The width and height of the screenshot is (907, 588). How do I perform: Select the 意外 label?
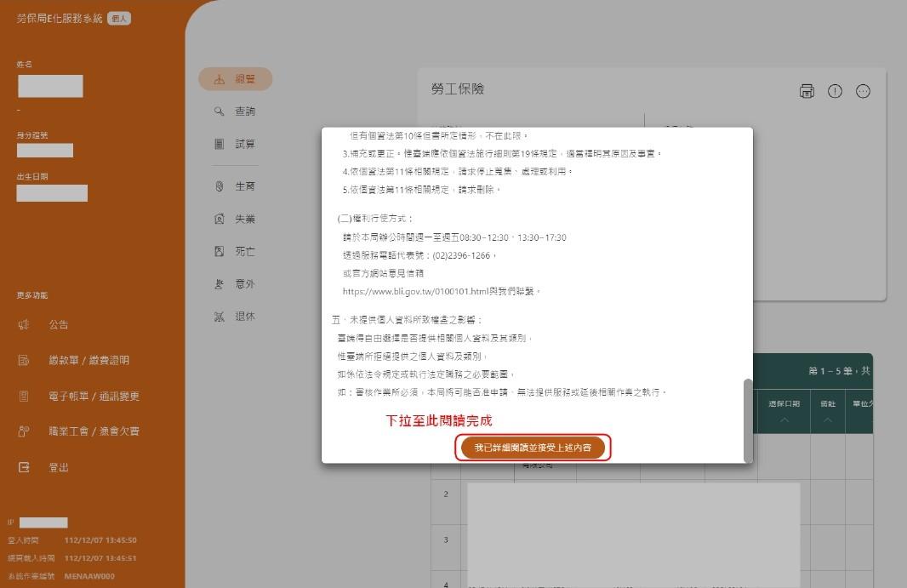[245, 283]
